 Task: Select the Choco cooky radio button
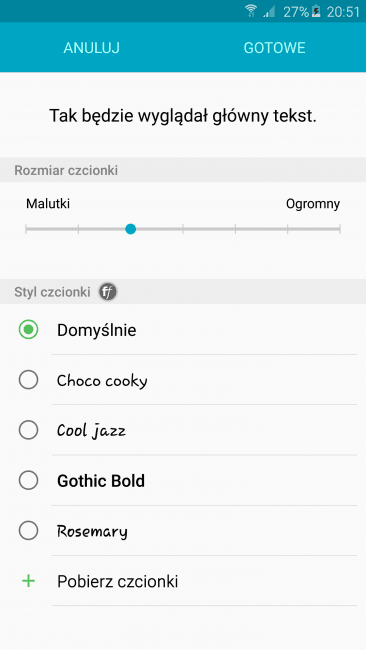[x=29, y=380]
